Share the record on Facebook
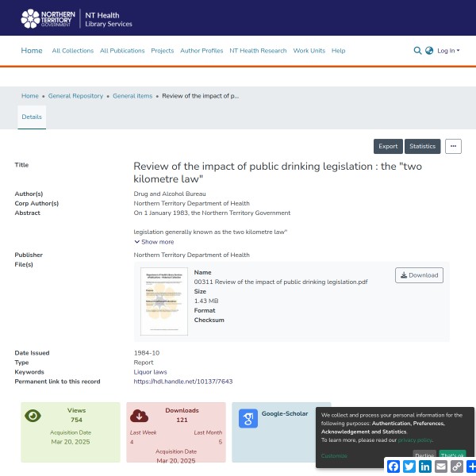Screen dimensions: 476x476 pyautogui.click(x=393, y=466)
